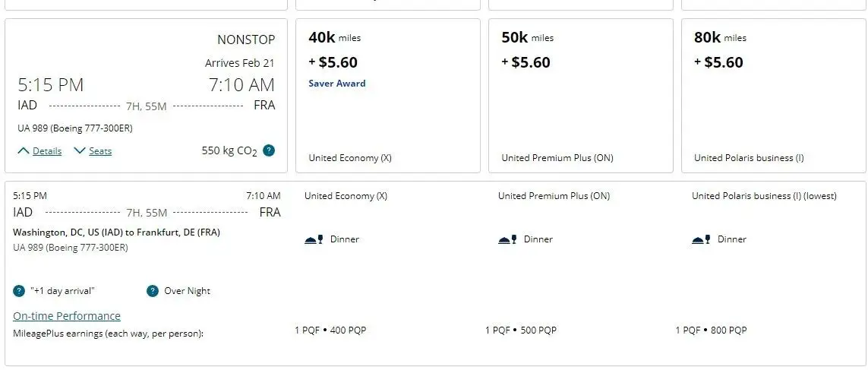Click the Details link text
The image size is (868, 370).
[47, 150]
